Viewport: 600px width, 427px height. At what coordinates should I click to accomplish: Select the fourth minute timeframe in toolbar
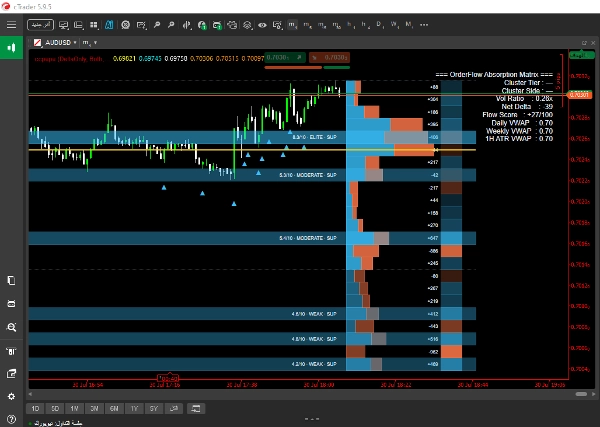[337, 25]
